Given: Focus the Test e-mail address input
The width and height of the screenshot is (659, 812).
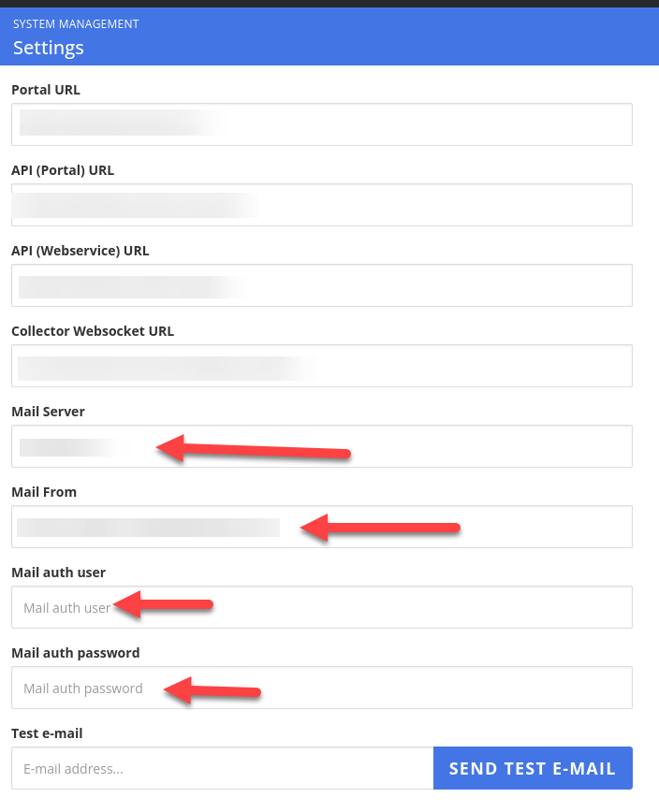Looking at the screenshot, I should pos(223,769).
